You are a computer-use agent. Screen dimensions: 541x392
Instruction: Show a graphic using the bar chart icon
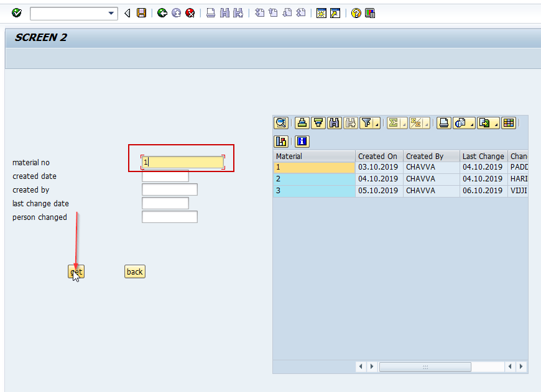coord(281,141)
